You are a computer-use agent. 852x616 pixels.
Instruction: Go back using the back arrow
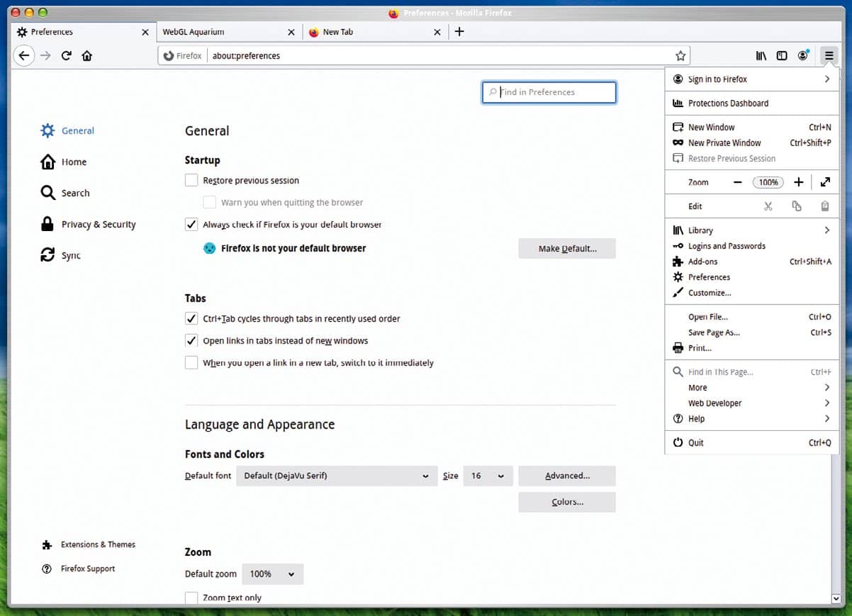click(24, 55)
